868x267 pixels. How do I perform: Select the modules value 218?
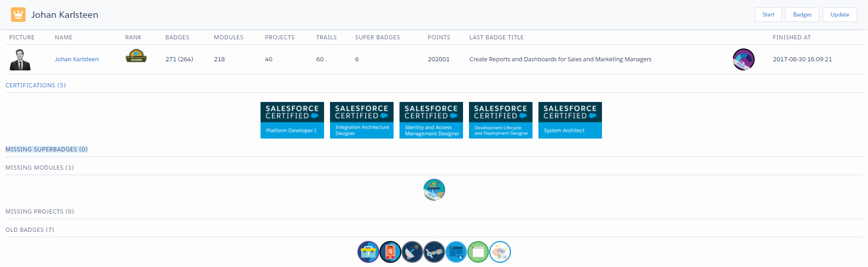click(x=219, y=59)
